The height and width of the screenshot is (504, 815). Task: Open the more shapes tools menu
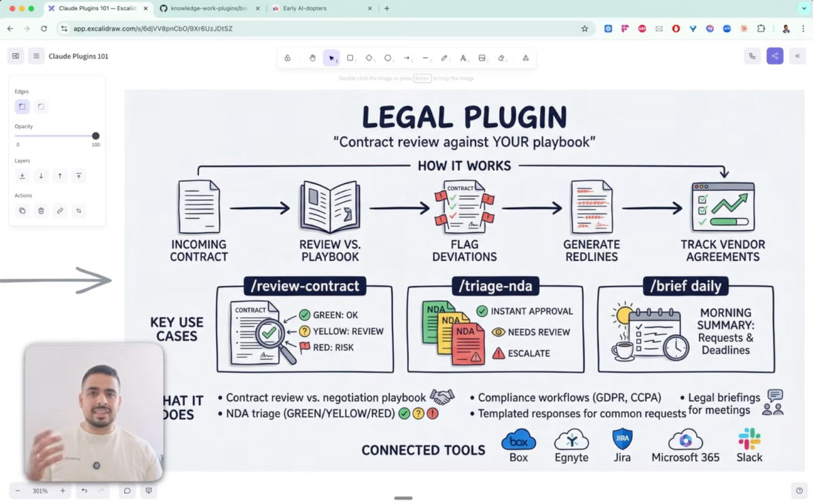[526, 58]
